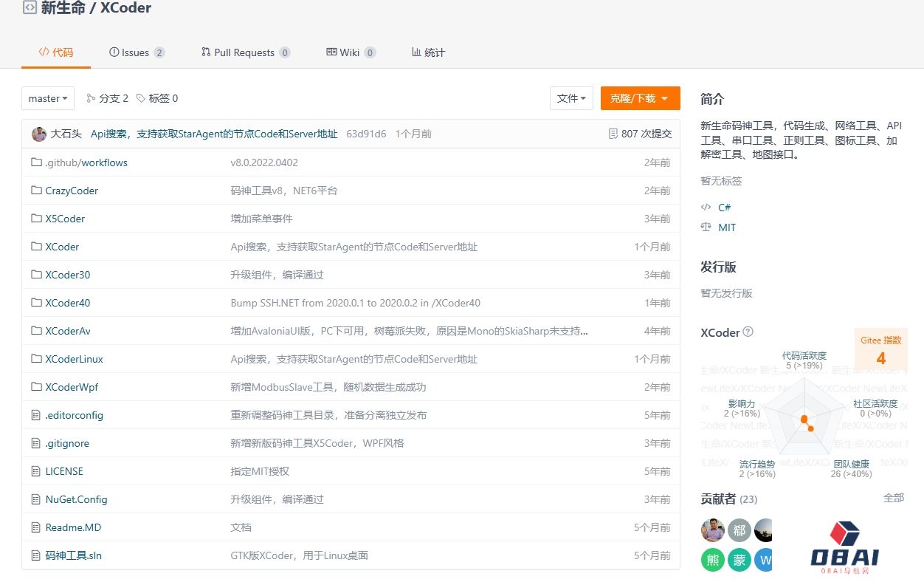This screenshot has width=924, height=582.
Task: Open the Pull Requests tab
Action: [x=246, y=52]
